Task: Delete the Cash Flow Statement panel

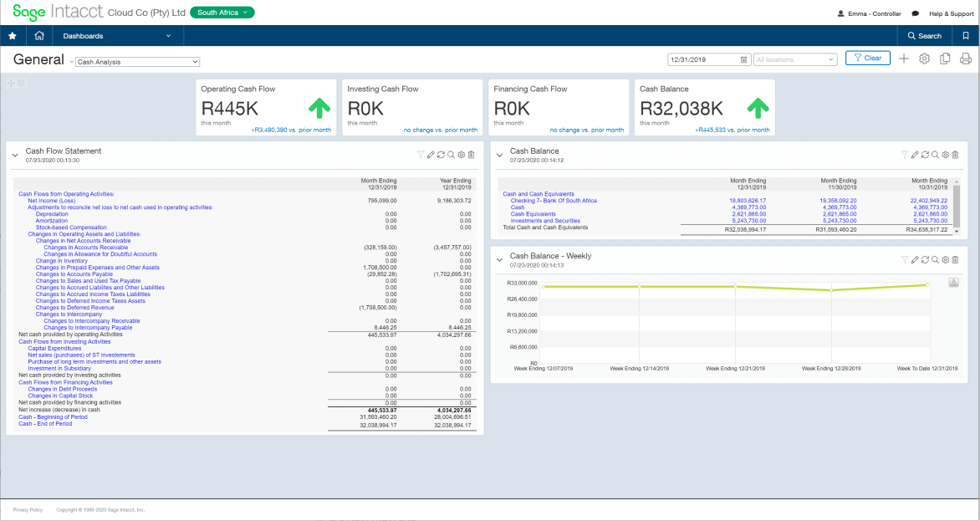Action: click(472, 155)
